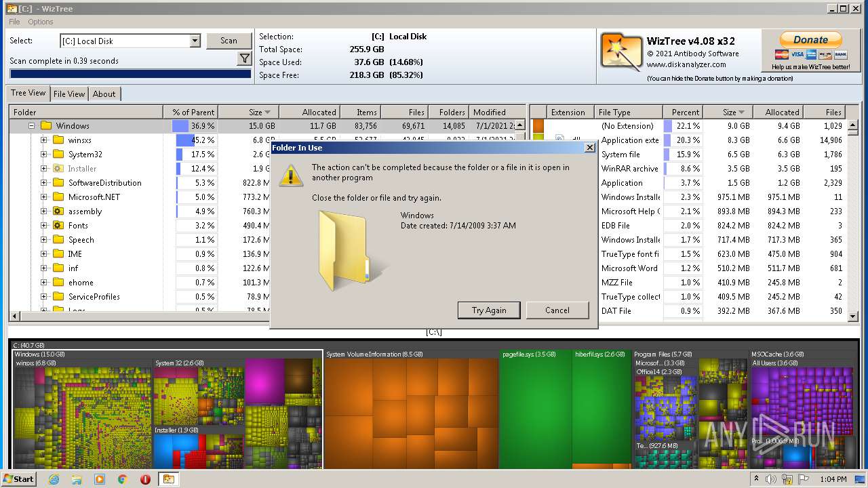Image resolution: width=868 pixels, height=488 pixels.
Task: Click the Fonts gear folder icon
Action: point(58,225)
